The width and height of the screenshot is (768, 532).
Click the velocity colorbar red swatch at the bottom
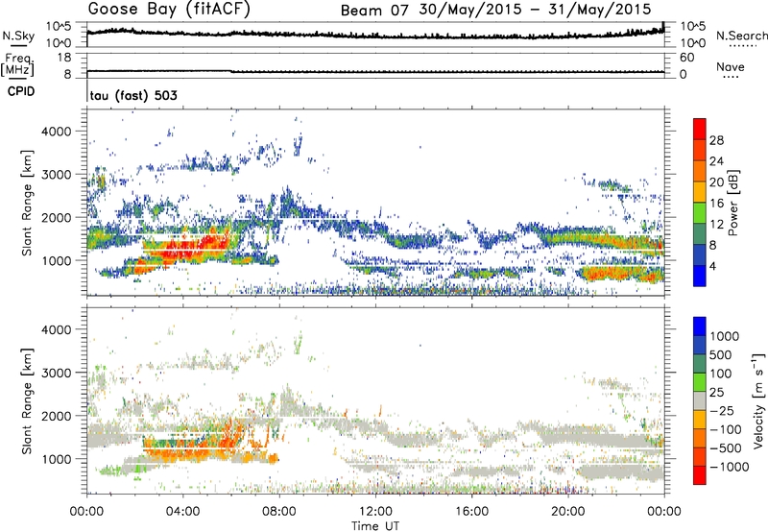point(700,475)
